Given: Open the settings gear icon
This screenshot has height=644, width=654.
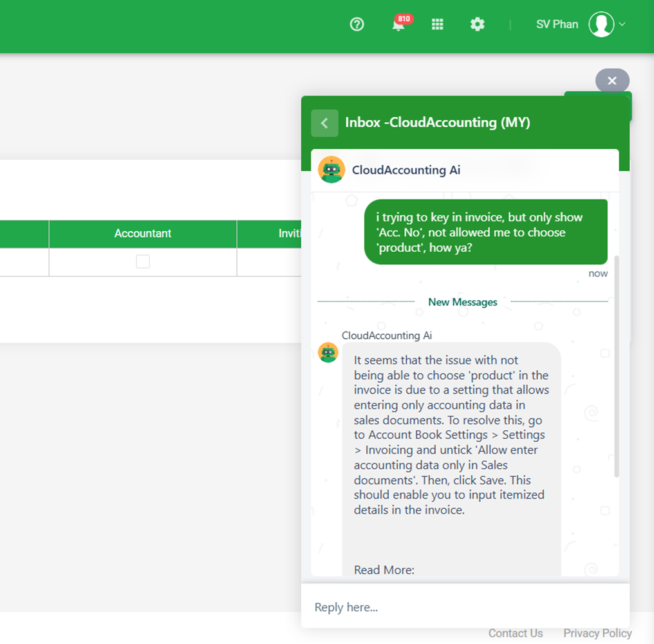Looking at the screenshot, I should coord(477,24).
